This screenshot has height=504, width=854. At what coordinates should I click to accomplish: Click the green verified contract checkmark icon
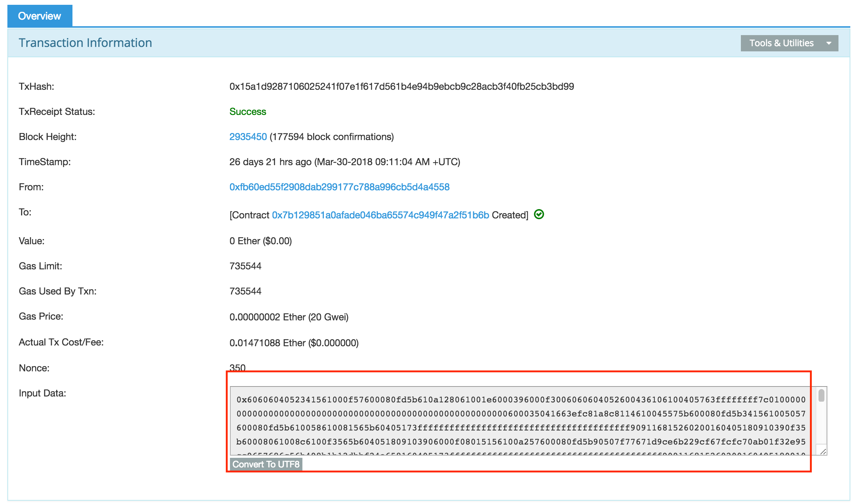click(x=539, y=214)
